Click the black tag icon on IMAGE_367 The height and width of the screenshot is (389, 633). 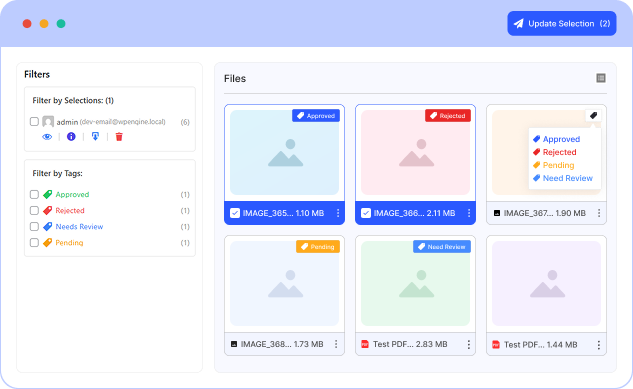pos(593,116)
